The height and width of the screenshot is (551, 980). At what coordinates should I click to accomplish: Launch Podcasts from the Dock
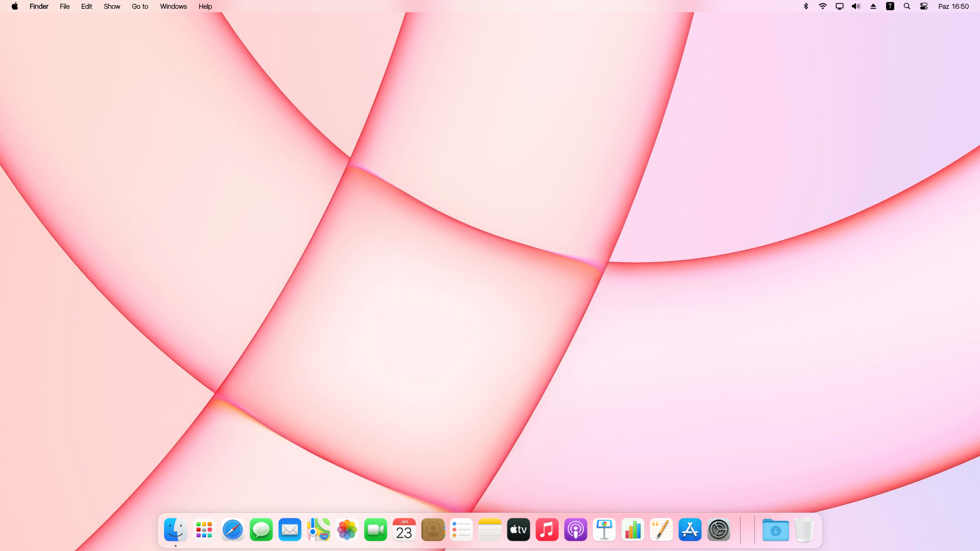pyautogui.click(x=576, y=530)
